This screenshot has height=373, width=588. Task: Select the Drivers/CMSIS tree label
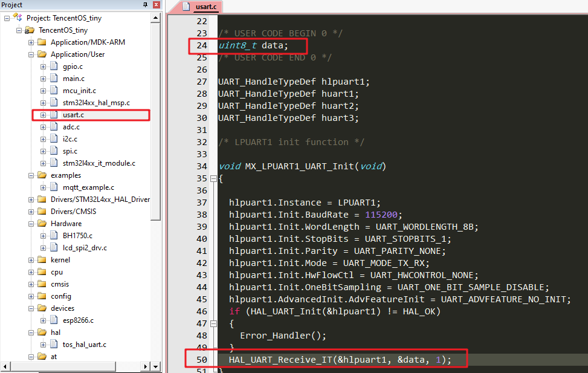(74, 211)
